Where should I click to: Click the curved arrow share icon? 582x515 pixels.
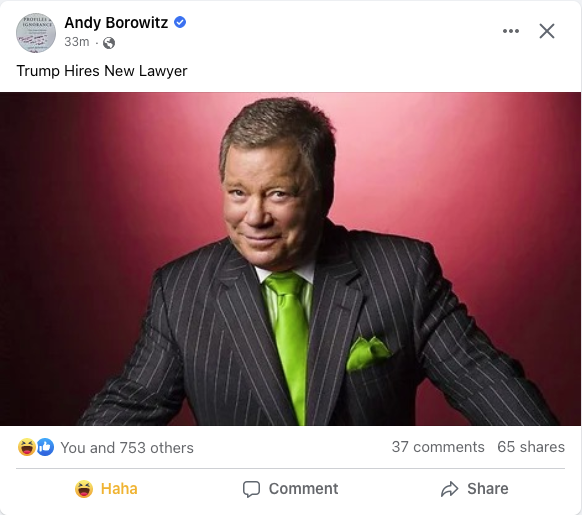[450, 489]
